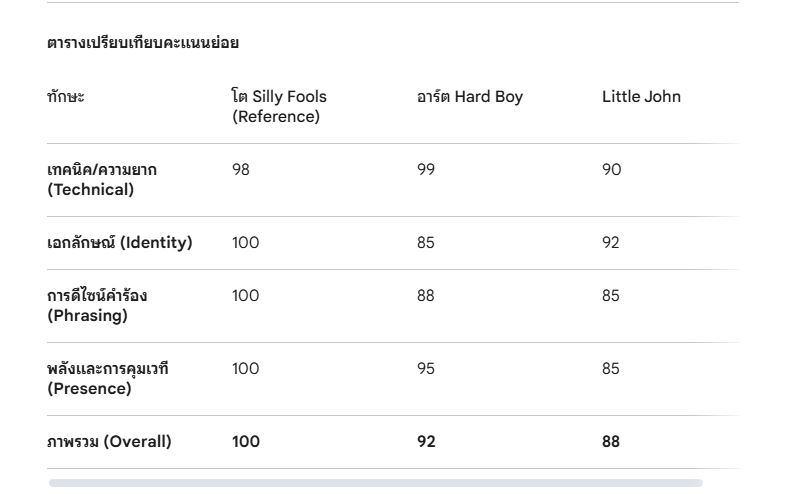Click the bold Overall score 100

[246, 442]
